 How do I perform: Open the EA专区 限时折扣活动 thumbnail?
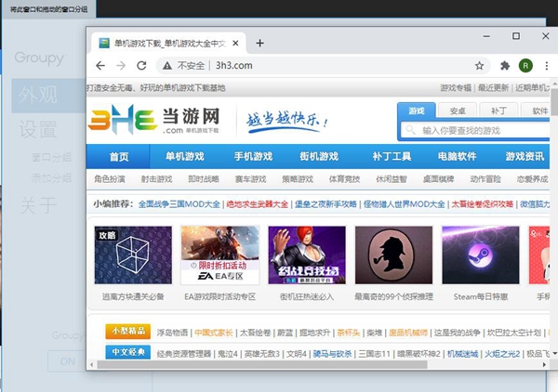pos(219,255)
